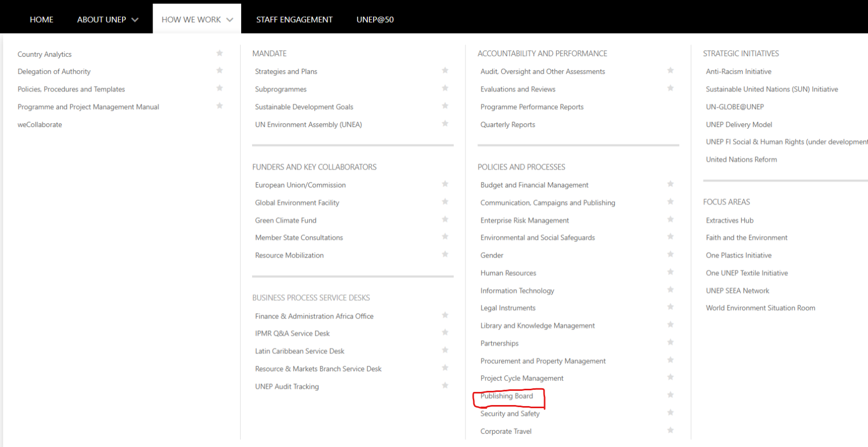
Task: Star Information Technology
Action: click(x=670, y=290)
